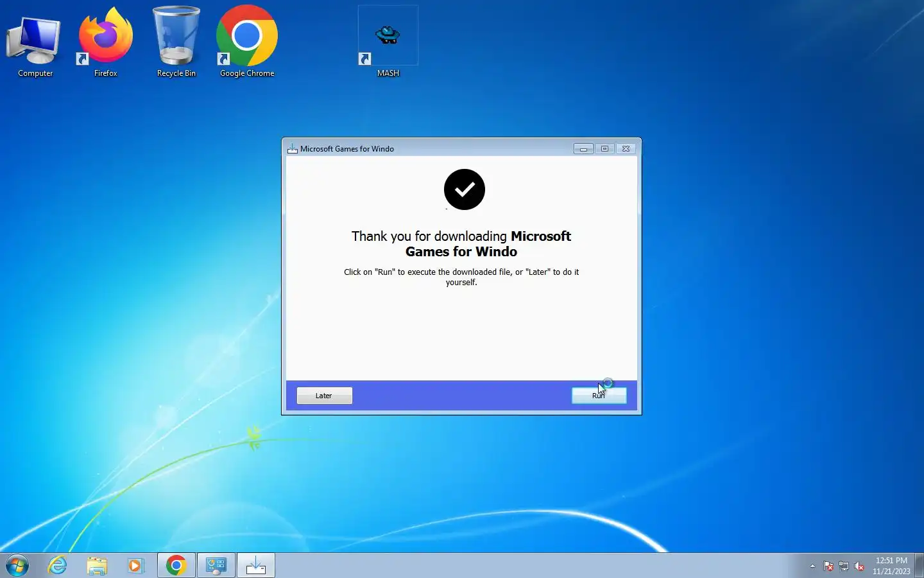
Task: Close the Microsoft Games for Windo window
Action: point(626,148)
